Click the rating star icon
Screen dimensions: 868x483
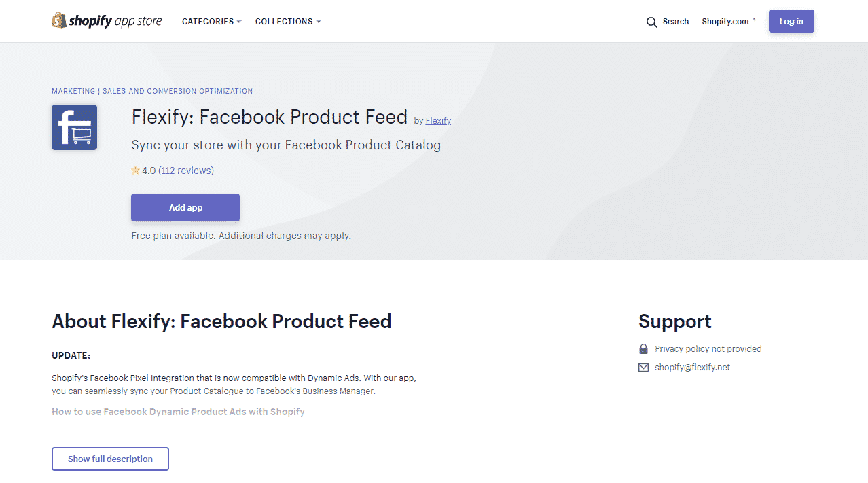click(135, 171)
